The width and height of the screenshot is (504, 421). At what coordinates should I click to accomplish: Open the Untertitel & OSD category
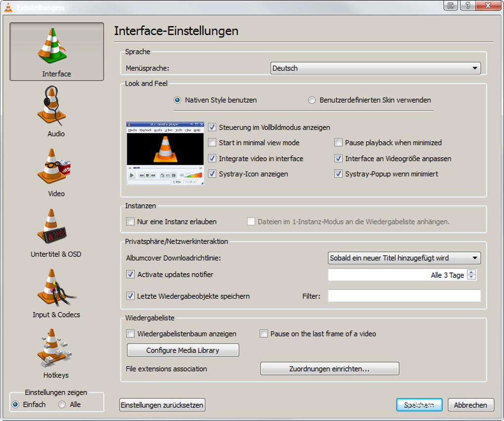click(56, 233)
